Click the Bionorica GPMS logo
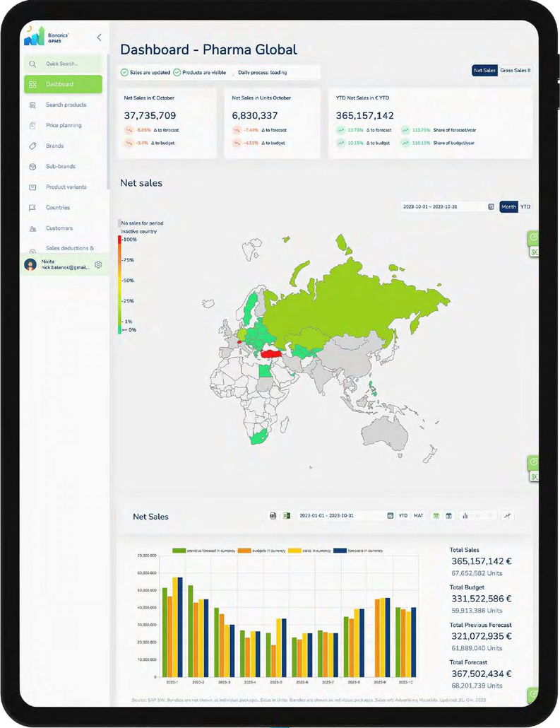This screenshot has width=560, height=728. (47, 36)
